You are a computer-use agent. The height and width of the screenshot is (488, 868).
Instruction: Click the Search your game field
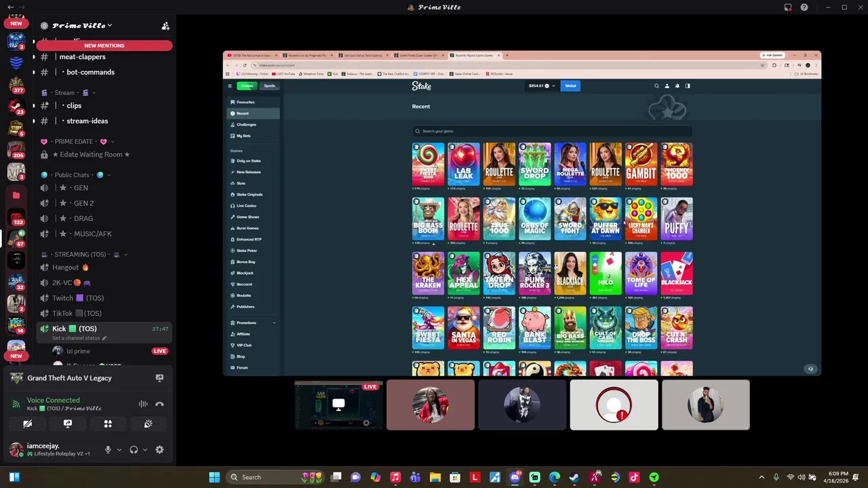click(x=552, y=131)
